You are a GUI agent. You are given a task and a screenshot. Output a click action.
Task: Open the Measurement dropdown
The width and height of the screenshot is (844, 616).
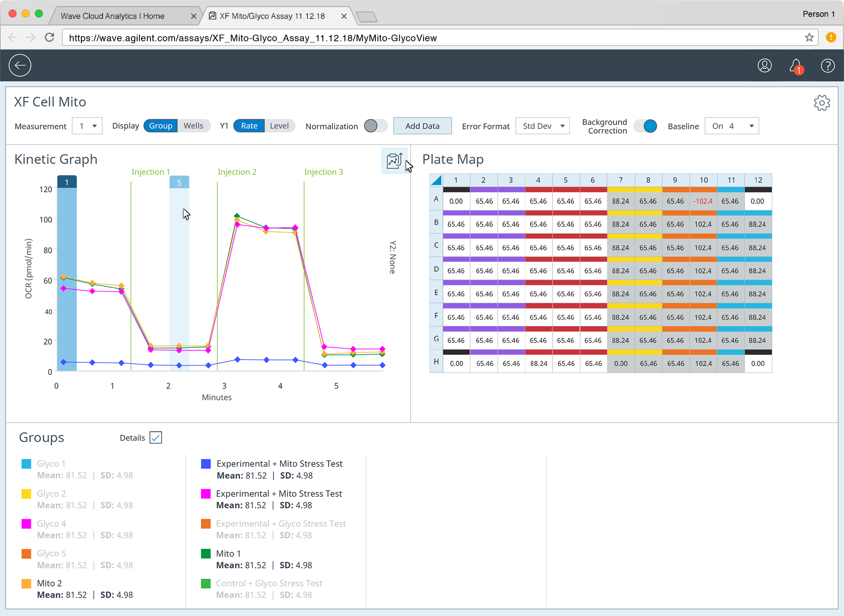click(87, 126)
